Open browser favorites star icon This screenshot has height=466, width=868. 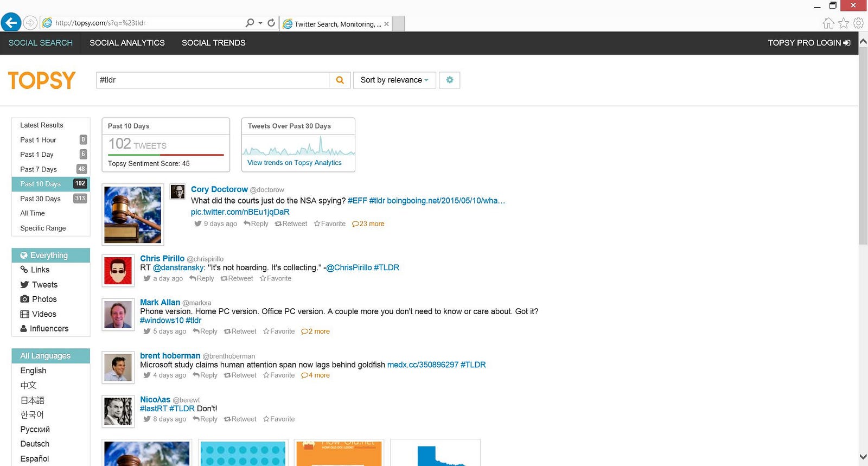tap(844, 23)
